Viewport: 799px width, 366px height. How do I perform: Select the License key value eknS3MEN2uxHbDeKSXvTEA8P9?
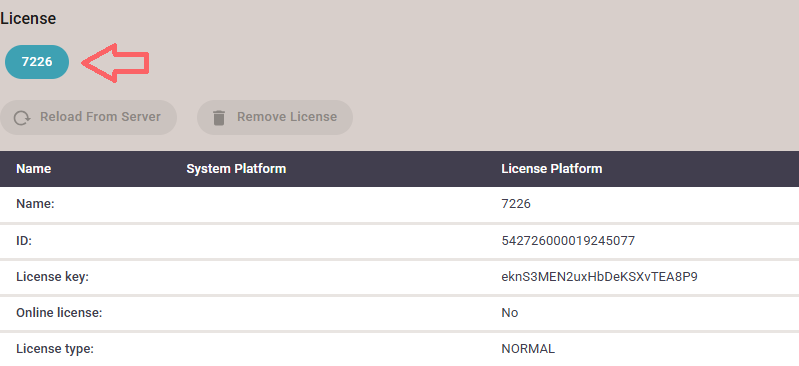pyautogui.click(x=599, y=277)
